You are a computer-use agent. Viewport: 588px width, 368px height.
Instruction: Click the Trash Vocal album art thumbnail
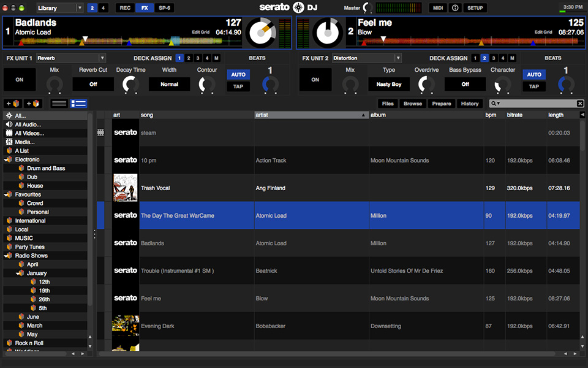tap(126, 188)
